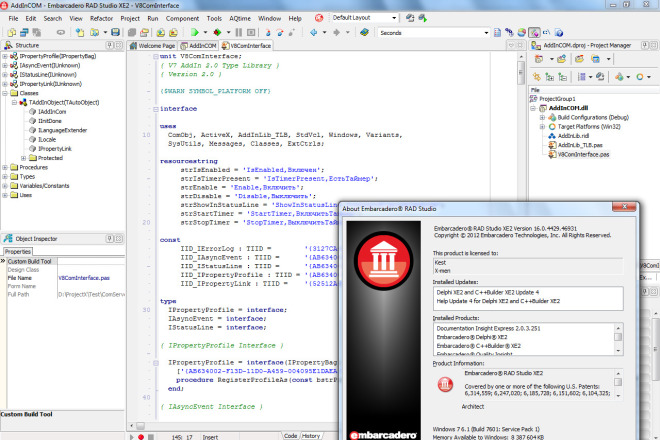Collapse the interface code fold marker
The width and height of the screenshot is (660, 440).
(x=156, y=109)
